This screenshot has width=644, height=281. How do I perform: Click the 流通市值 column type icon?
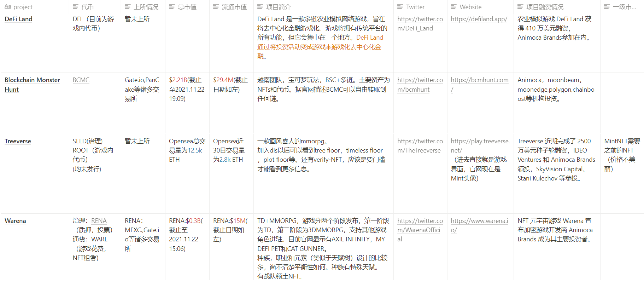coord(216,7)
